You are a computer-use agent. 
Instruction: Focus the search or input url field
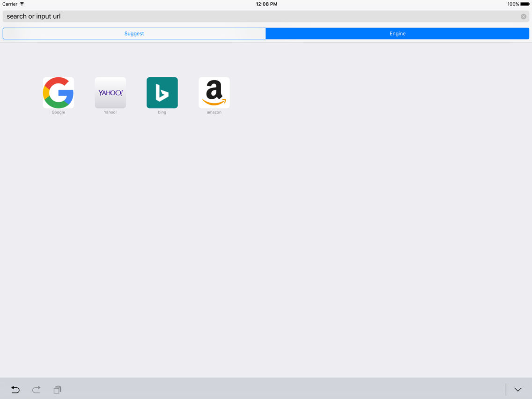(266, 16)
